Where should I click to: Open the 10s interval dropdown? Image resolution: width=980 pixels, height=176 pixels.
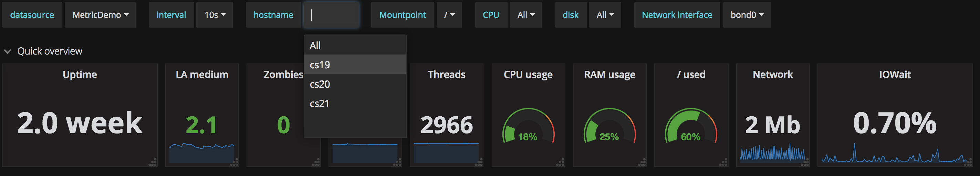coord(215,15)
